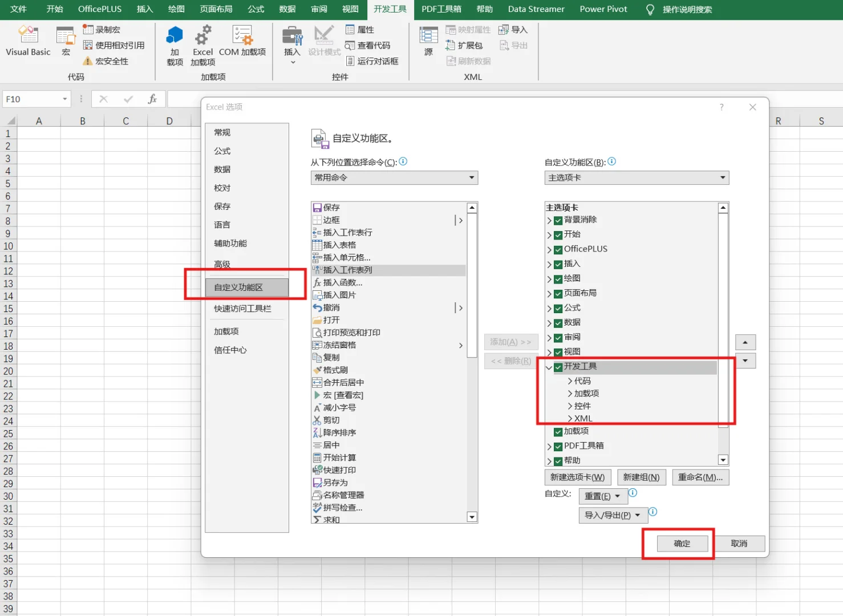The height and width of the screenshot is (616, 843).
Task: Open control 属性 in the ribbon
Action: pyautogui.click(x=360, y=30)
